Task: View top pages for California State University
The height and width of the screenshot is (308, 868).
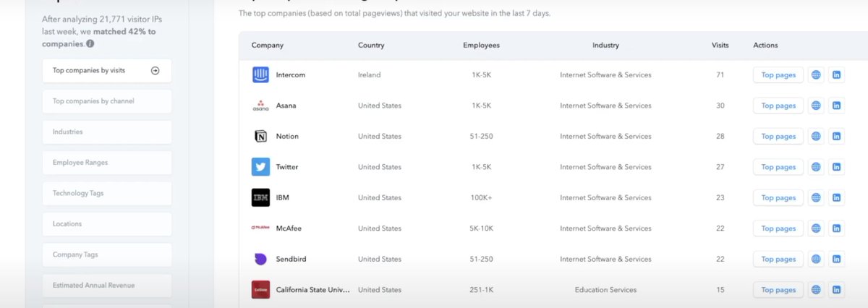Action: point(778,290)
